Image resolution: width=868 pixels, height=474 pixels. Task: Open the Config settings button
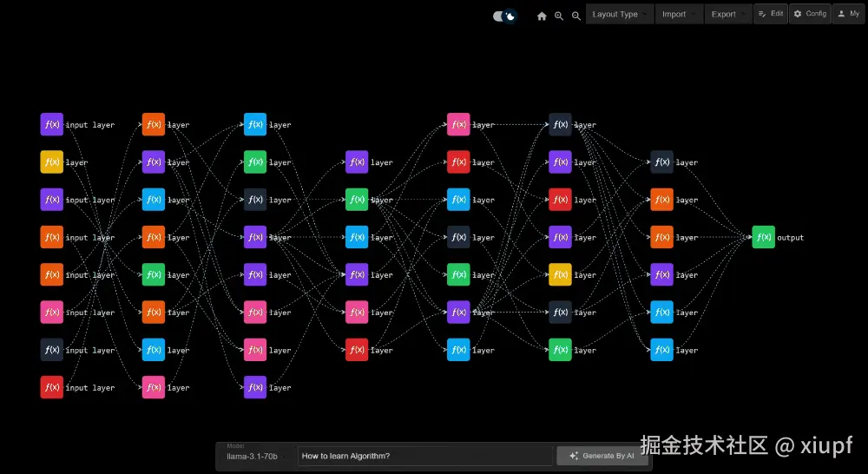(810, 14)
